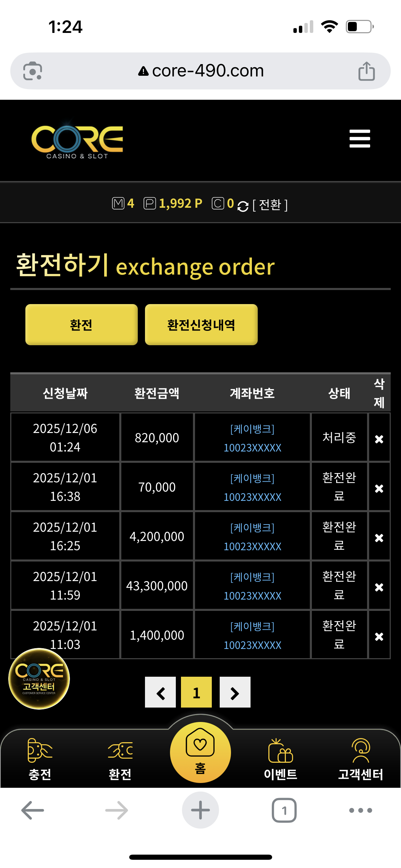Tap the 케이뱅크 account link for 70,000
401x868 pixels.
click(x=252, y=487)
